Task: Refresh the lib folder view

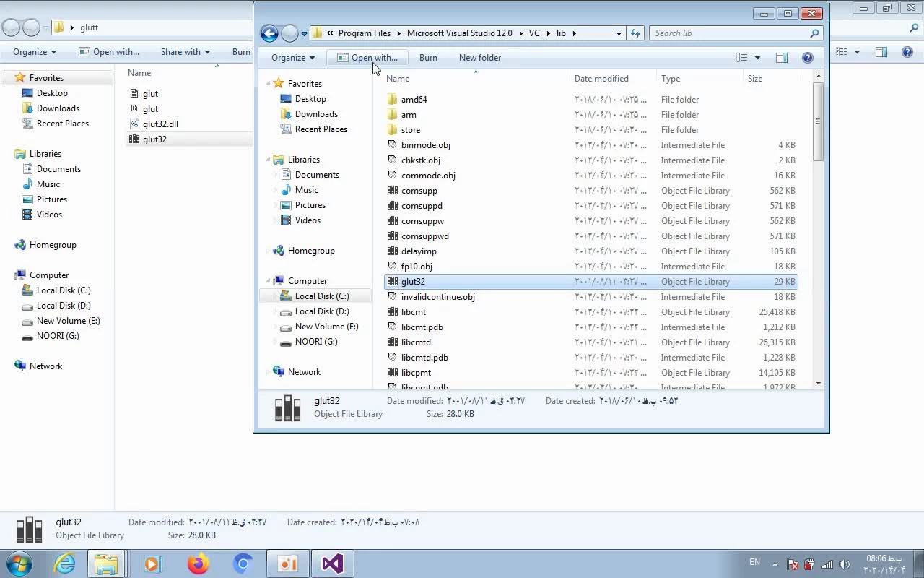Action: [635, 33]
